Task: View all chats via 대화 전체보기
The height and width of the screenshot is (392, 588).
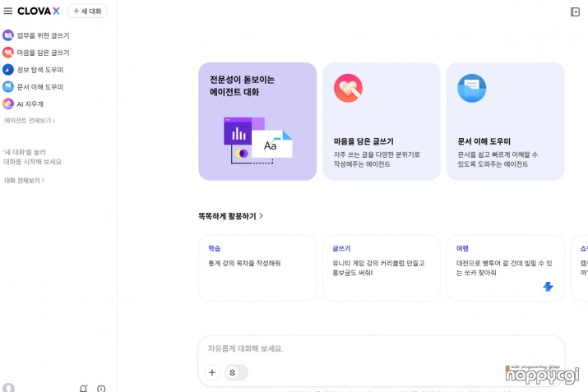Action: coord(25,180)
